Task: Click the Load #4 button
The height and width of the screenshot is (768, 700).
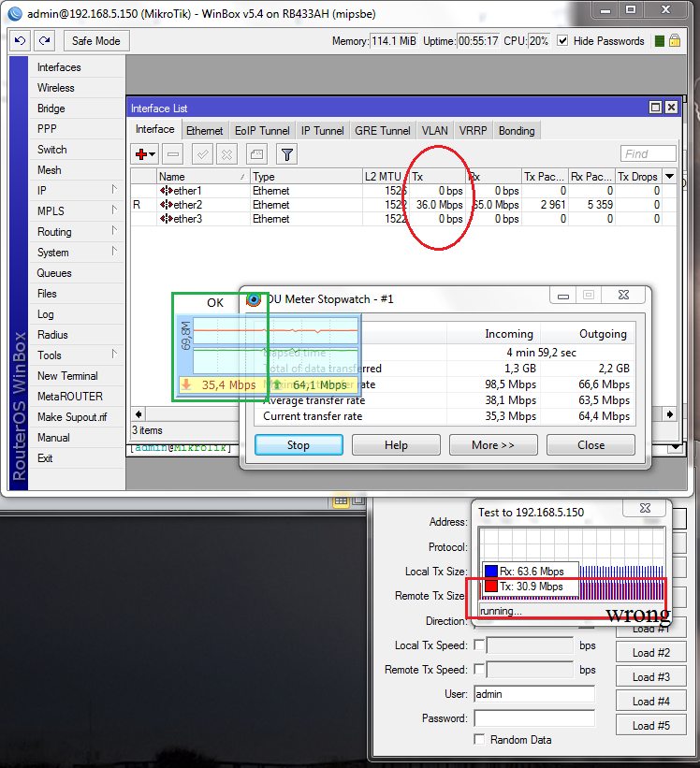Action: [x=651, y=701]
